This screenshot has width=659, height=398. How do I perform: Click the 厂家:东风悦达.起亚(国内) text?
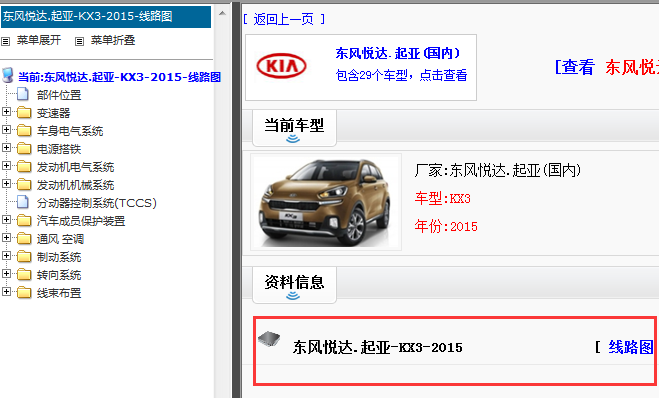pos(498,170)
